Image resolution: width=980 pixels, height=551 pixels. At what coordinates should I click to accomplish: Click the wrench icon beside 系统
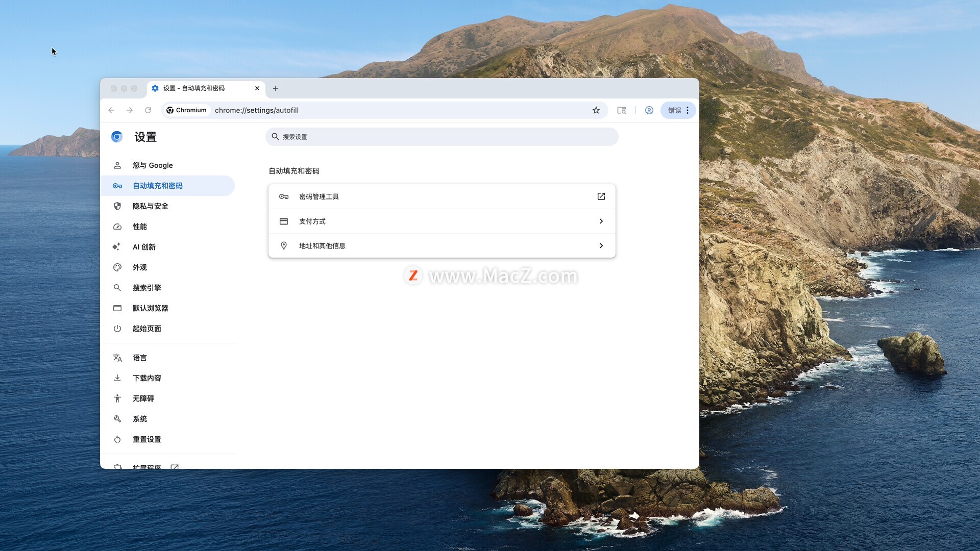point(117,419)
